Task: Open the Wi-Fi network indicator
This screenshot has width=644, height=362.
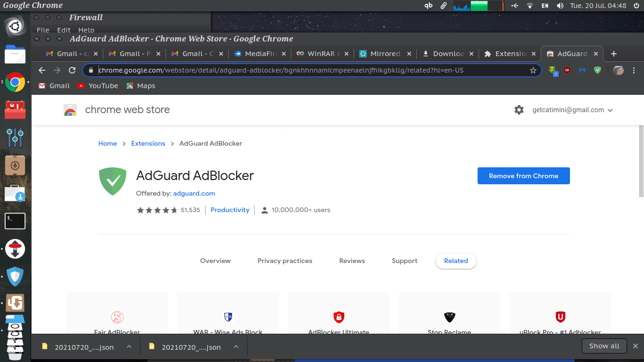Action: click(x=530, y=6)
